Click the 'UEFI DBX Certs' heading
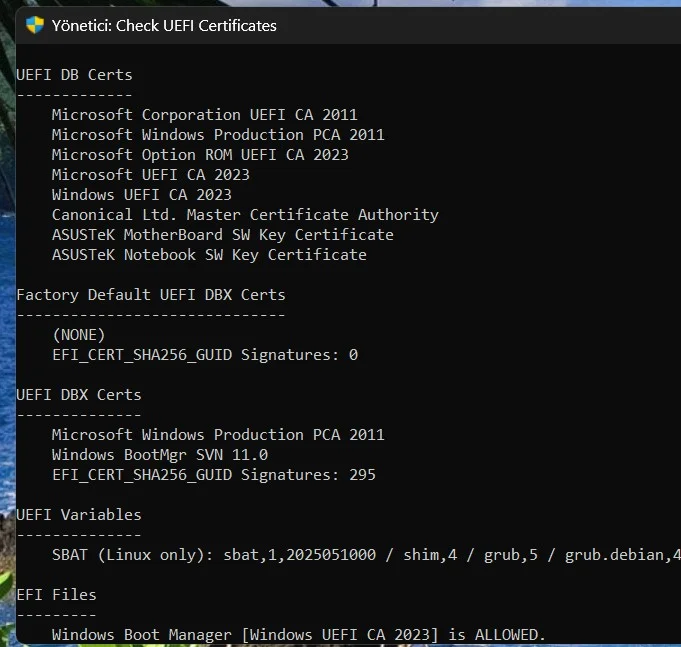 tap(79, 395)
